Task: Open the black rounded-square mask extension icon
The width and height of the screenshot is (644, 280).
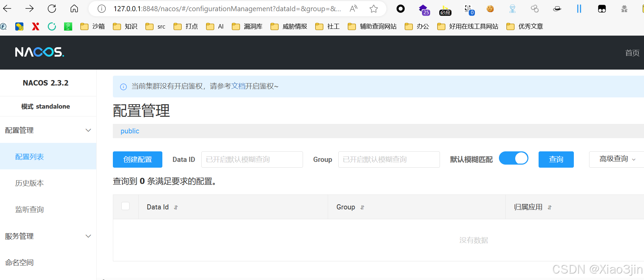Action: 602,9
